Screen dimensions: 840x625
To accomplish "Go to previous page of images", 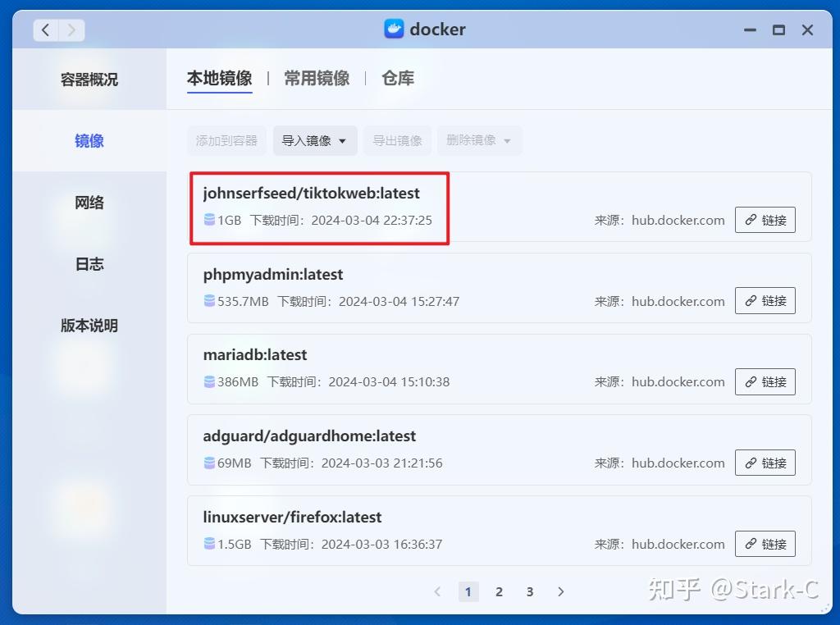I will coord(437,591).
